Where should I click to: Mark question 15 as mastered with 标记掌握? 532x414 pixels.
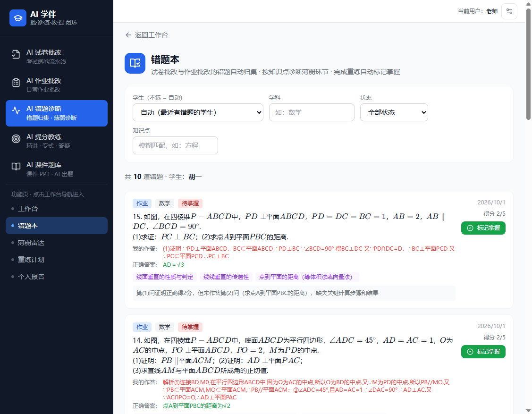[483, 228]
